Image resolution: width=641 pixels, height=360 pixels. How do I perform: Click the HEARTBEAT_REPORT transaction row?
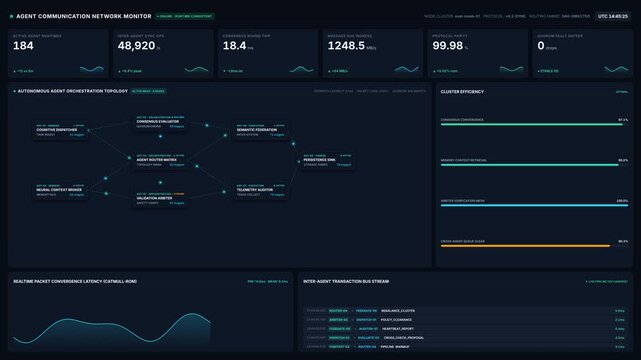466,329
